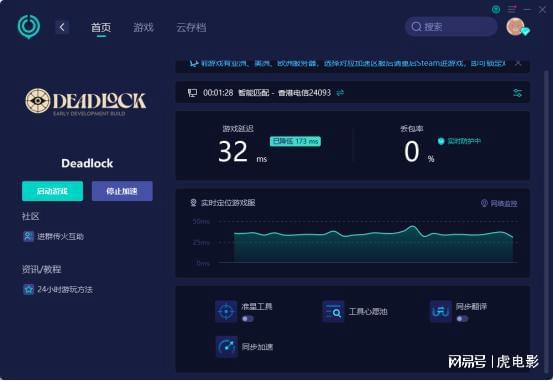Click the star icon beside 24小时游玩方法
Screen dimensions: 553x381
pyautogui.click(x=28, y=290)
